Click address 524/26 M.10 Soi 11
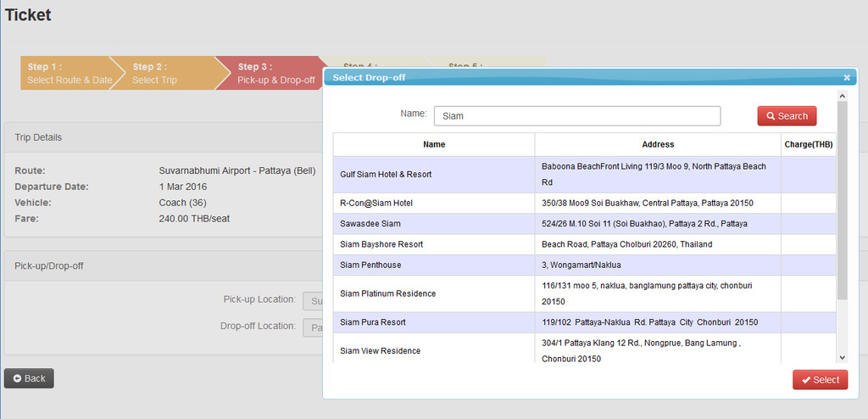 pyautogui.click(x=644, y=224)
